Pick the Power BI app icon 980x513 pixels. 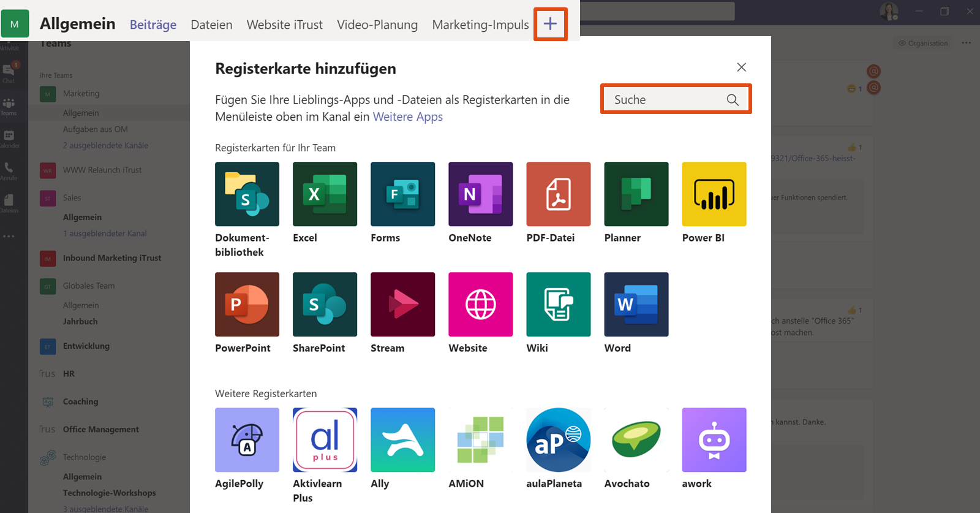714,194
